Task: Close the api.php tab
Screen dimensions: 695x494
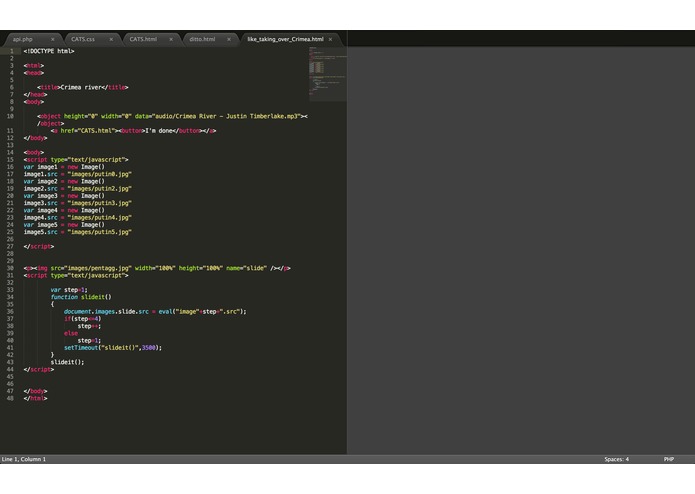Action: 53,39
